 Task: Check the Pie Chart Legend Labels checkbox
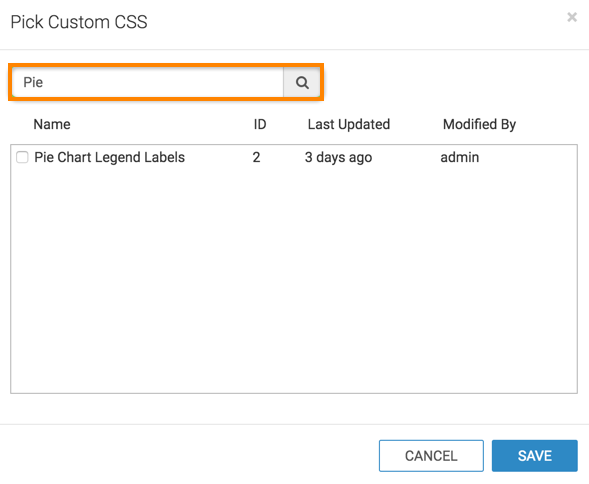pyautogui.click(x=22, y=157)
